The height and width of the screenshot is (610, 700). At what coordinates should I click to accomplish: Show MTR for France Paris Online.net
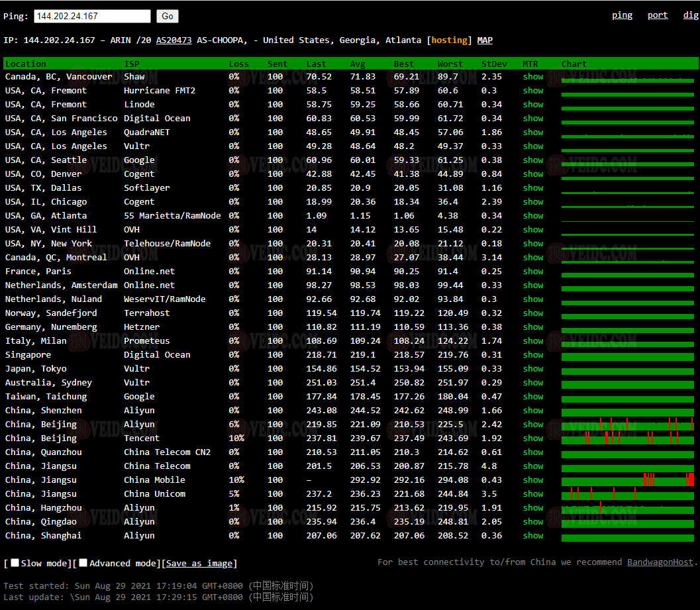[532, 272]
